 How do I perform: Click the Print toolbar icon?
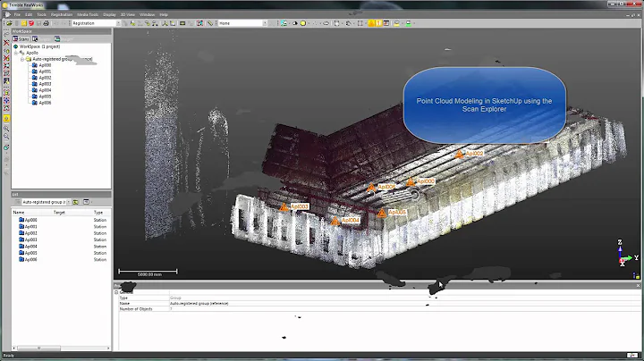coord(46,23)
